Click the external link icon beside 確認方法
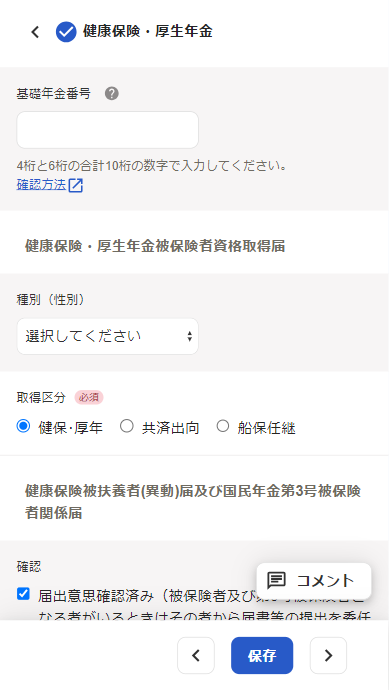 (76, 185)
